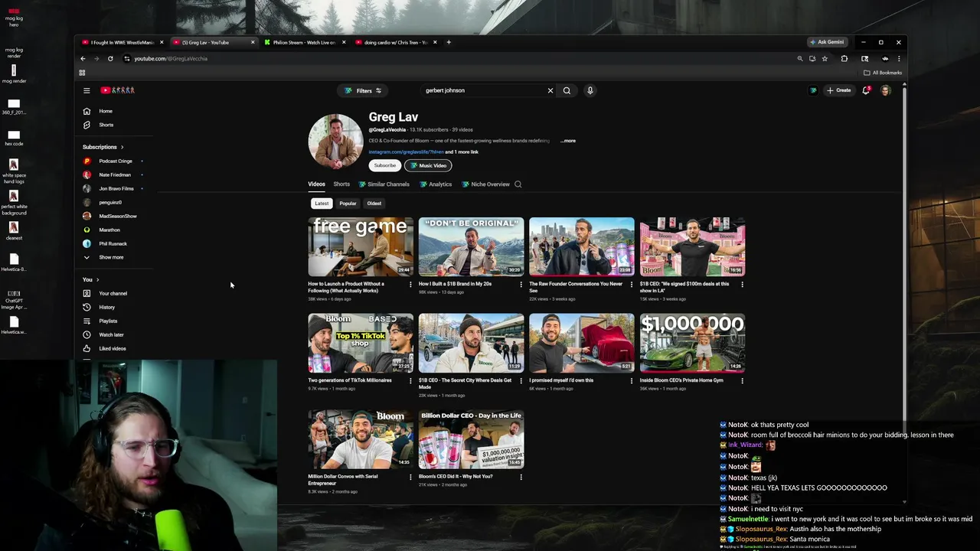
Task: Open the Top 1% TikTok shop thumbnail
Action: coord(361,343)
